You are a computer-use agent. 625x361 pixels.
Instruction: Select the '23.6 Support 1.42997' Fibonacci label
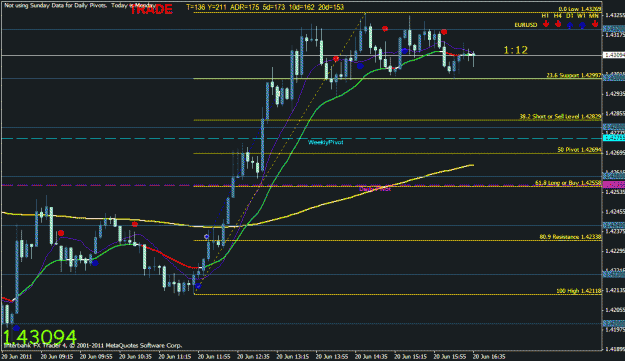(574, 75)
